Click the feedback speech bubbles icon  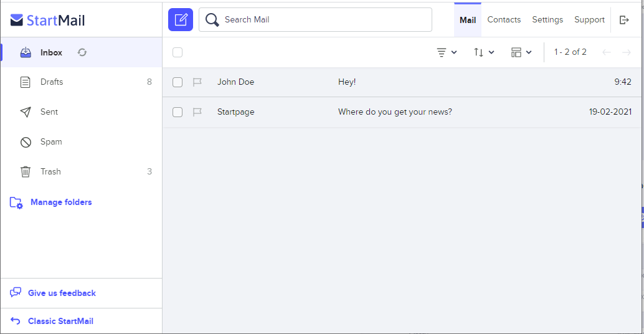[16, 292]
